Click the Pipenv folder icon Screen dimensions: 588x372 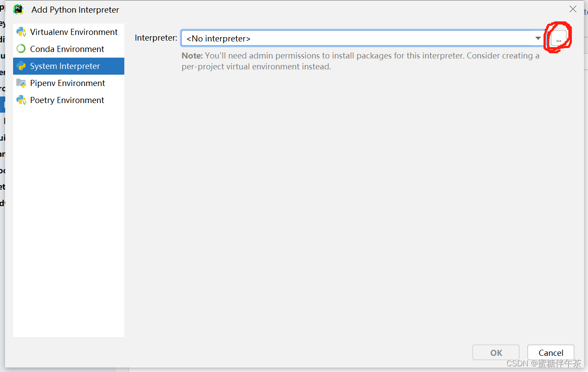pos(21,83)
